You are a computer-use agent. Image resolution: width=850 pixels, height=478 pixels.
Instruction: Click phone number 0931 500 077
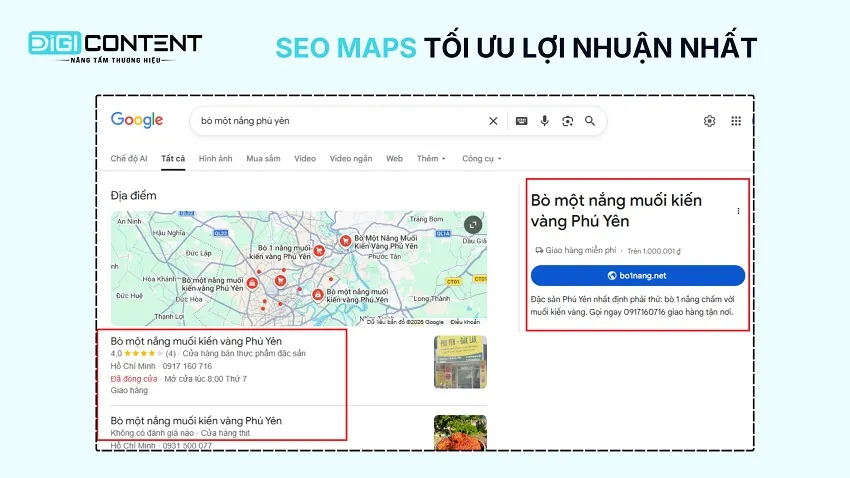point(188,445)
